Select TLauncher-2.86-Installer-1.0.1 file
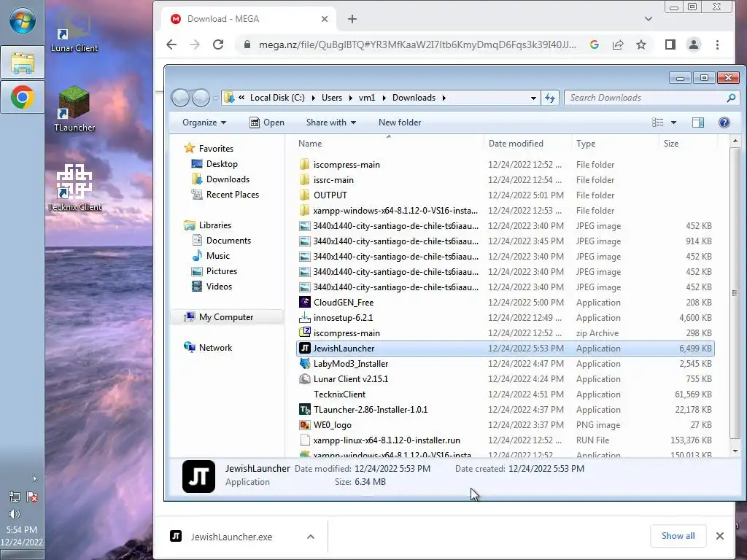The height and width of the screenshot is (560, 747). (505, 410)
